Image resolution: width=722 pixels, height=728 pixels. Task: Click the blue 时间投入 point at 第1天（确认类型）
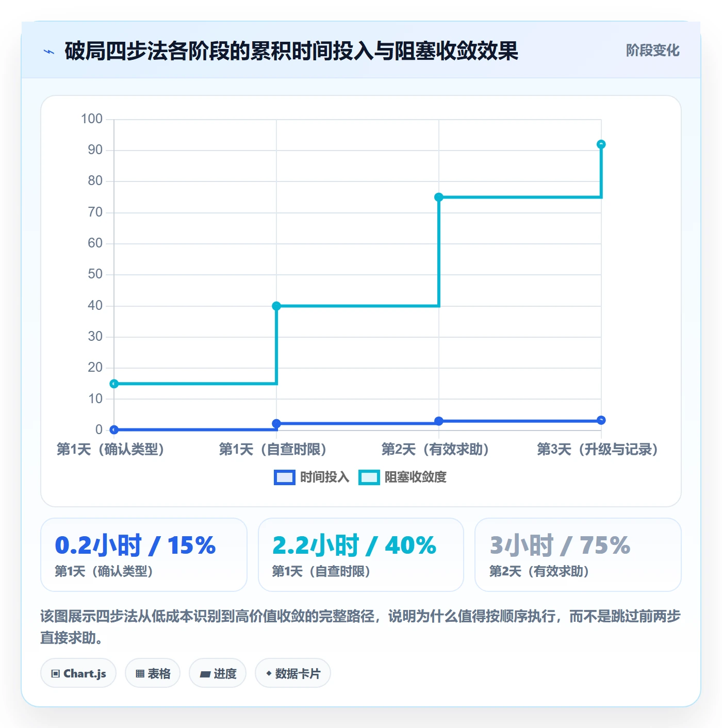click(114, 429)
